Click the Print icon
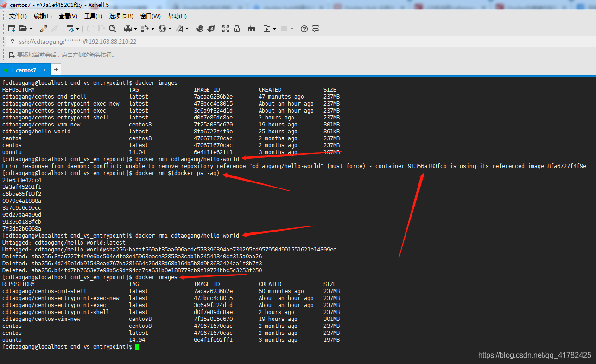The height and width of the screenshot is (364, 596). (128, 29)
